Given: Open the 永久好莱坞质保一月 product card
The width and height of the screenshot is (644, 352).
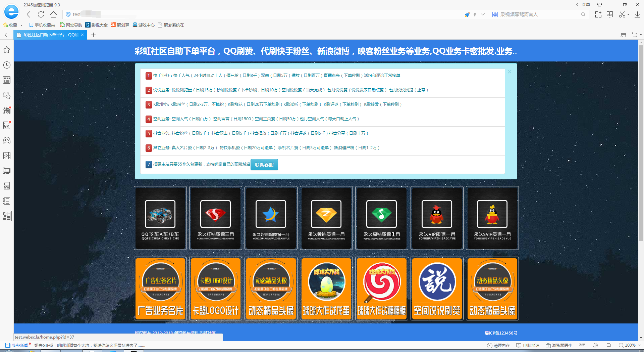Looking at the screenshot, I should (x=271, y=218).
